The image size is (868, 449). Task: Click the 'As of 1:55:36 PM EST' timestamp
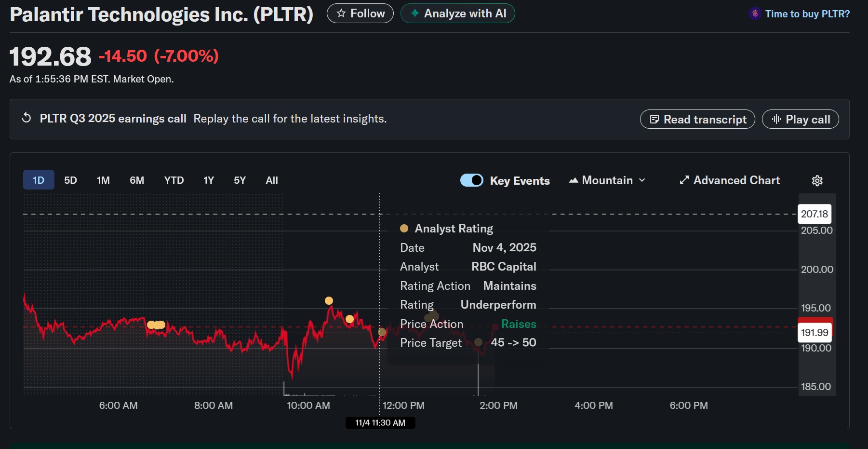(x=92, y=79)
